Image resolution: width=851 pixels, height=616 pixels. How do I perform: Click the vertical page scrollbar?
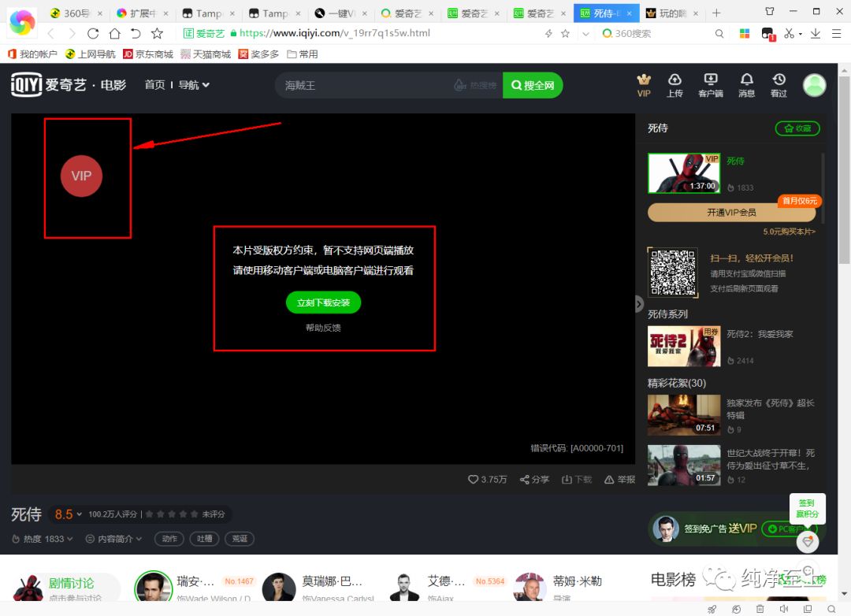844,170
